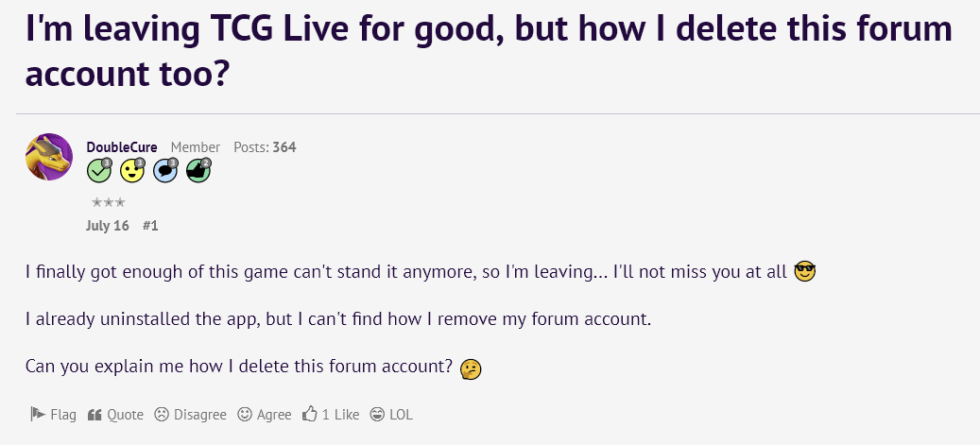This screenshot has width=980, height=445.
Task: Click the three-star rank icons
Action: tap(108, 202)
